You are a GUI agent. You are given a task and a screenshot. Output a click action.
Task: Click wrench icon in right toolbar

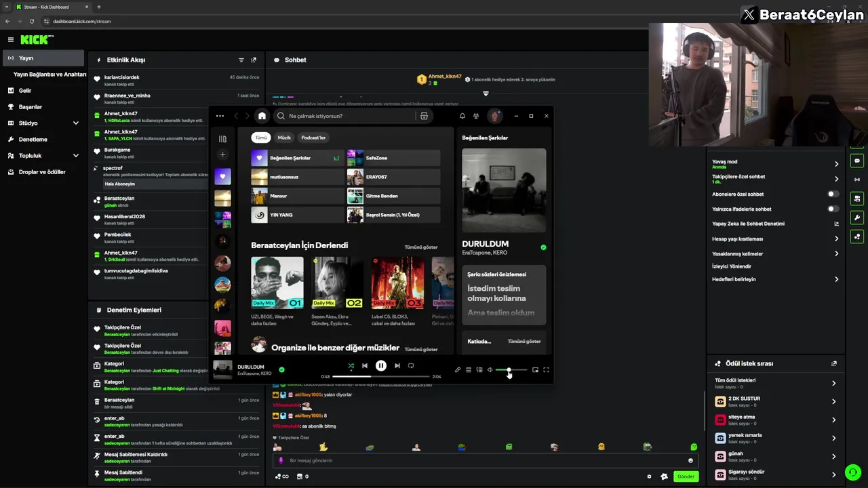tap(857, 218)
